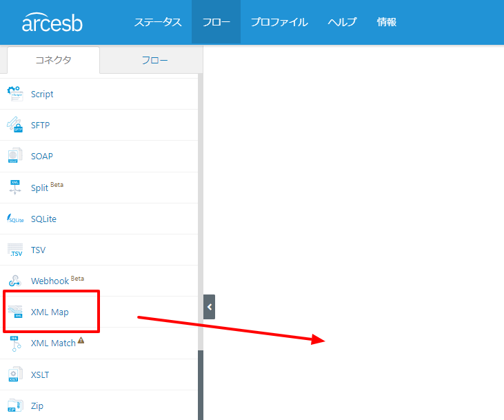Select the XSLT connector icon
504x420 pixels.
click(x=15, y=374)
